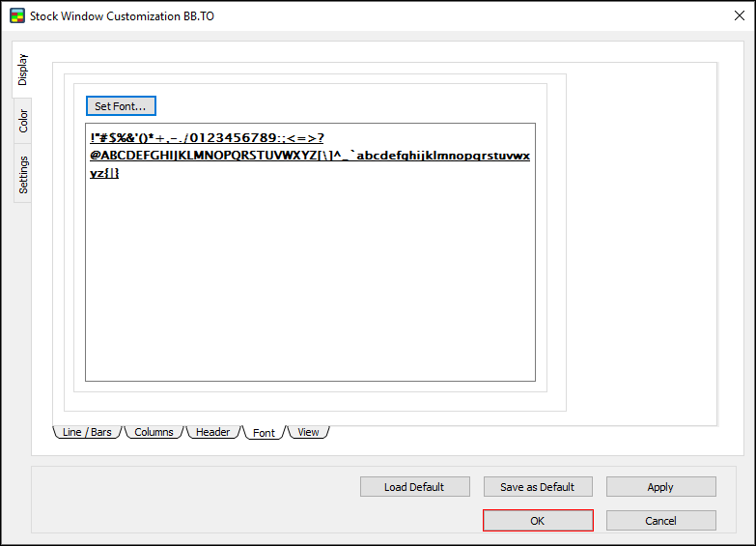756x546 pixels.
Task: Go to the Line / Bars tab
Action: (x=87, y=432)
